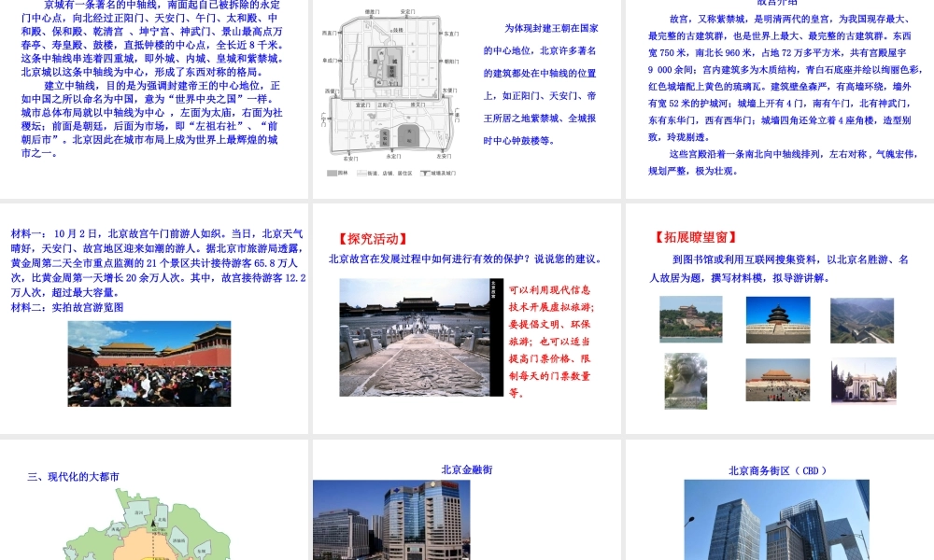Click the green and orange Beijing district map
934x560 pixels.
[x=148, y=525]
